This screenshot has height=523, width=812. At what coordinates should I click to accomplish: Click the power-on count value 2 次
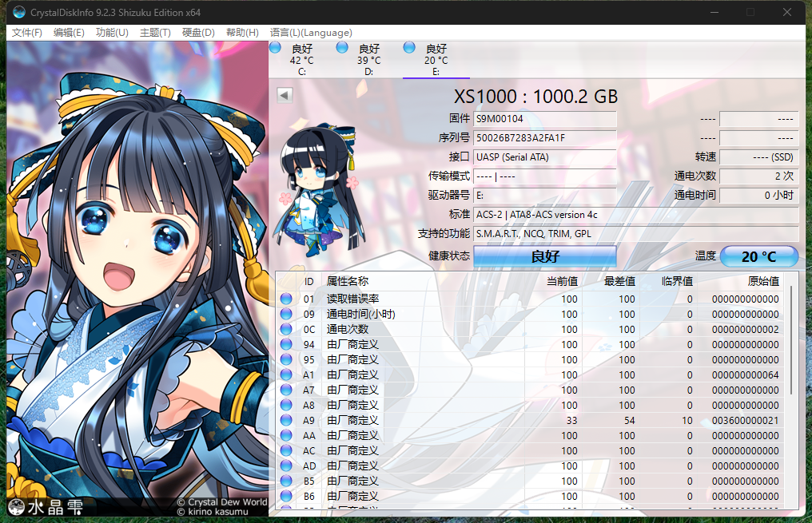[x=759, y=176]
